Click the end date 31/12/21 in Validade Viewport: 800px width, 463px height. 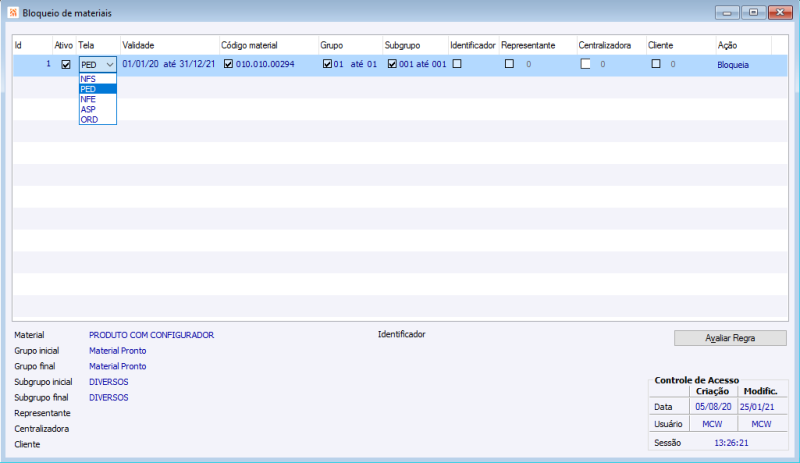(x=197, y=64)
